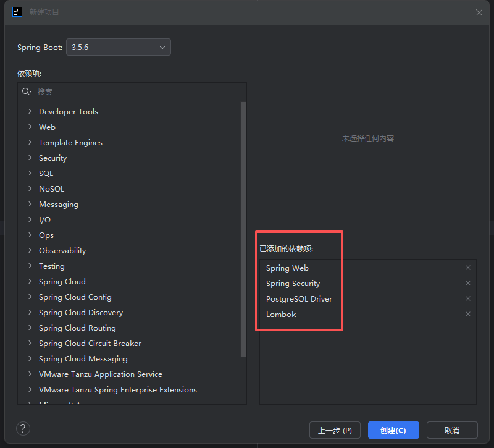The image size is (494, 448).
Task: Expand the Web category
Action: (30, 127)
